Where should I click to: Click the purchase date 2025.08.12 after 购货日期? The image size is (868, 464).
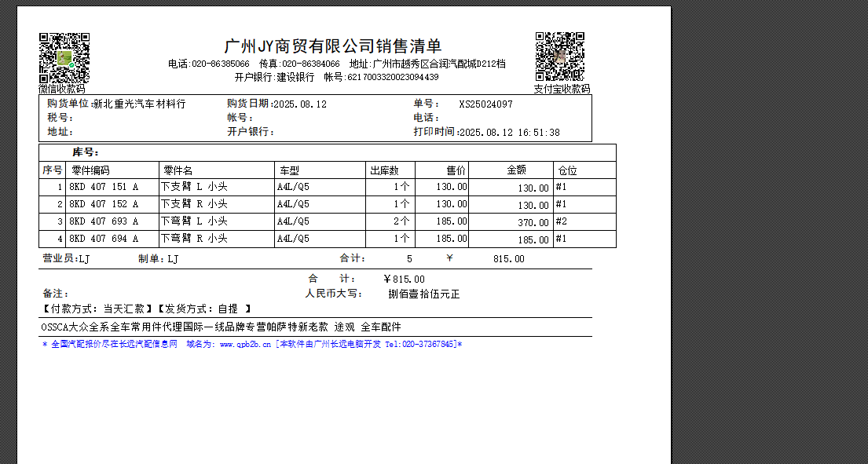[x=300, y=104]
